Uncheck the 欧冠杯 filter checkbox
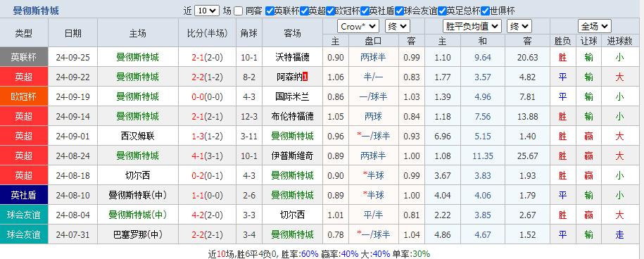The height and width of the screenshot is (259, 644). point(330,11)
